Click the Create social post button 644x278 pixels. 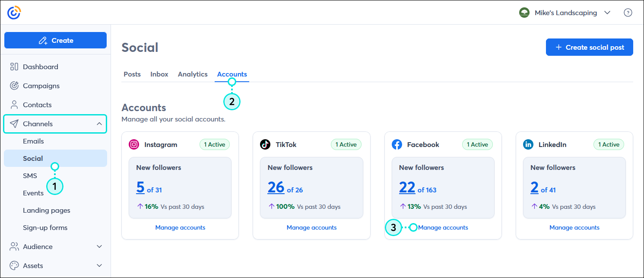(590, 47)
